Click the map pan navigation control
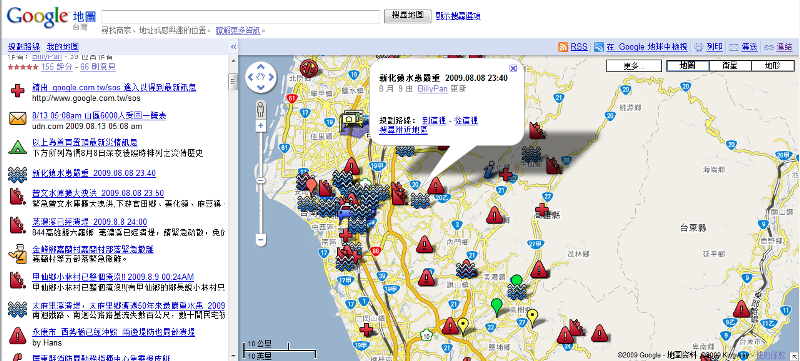Viewport: 800px width, 361px height. tap(261, 77)
